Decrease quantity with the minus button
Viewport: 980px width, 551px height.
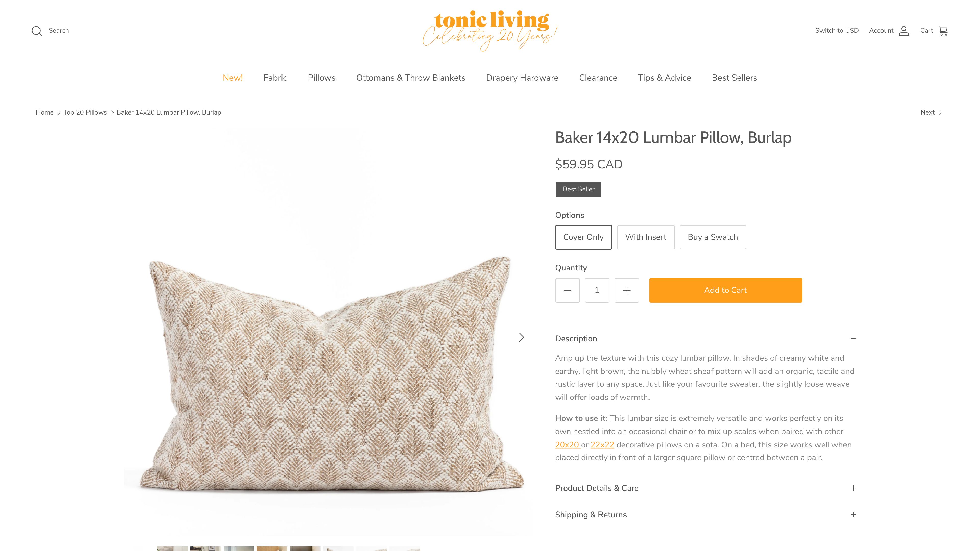coord(567,290)
